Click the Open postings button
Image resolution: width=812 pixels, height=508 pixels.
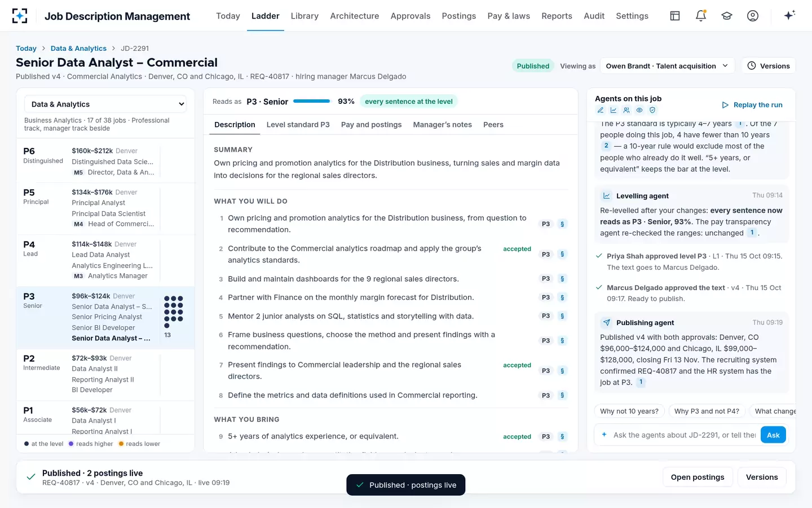coord(698,477)
